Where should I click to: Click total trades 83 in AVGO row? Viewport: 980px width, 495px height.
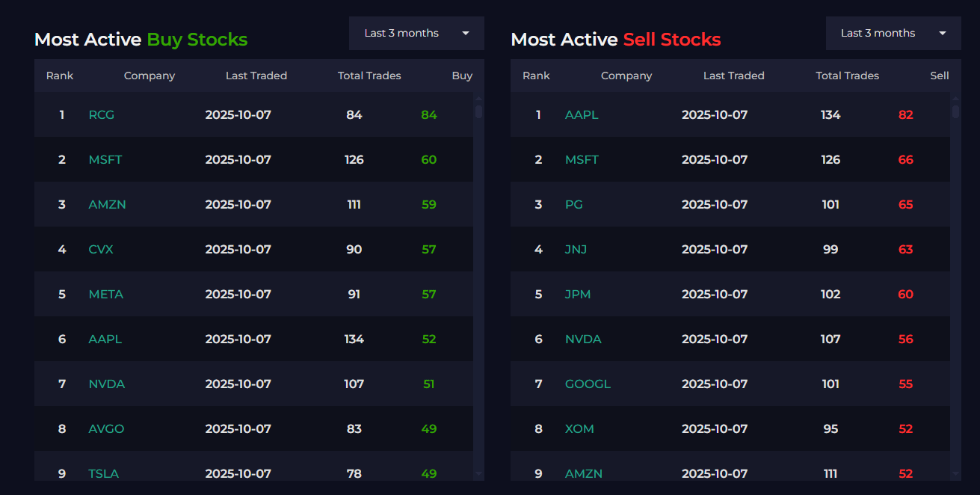pos(354,429)
